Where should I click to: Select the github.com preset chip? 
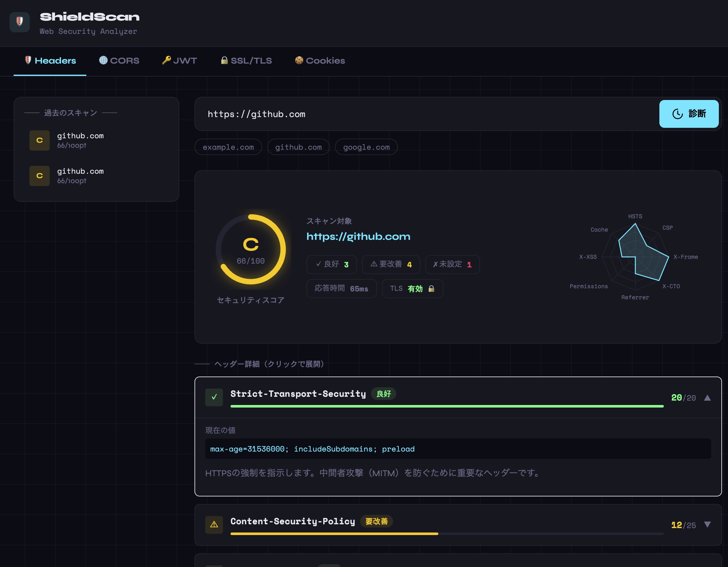pyautogui.click(x=298, y=147)
